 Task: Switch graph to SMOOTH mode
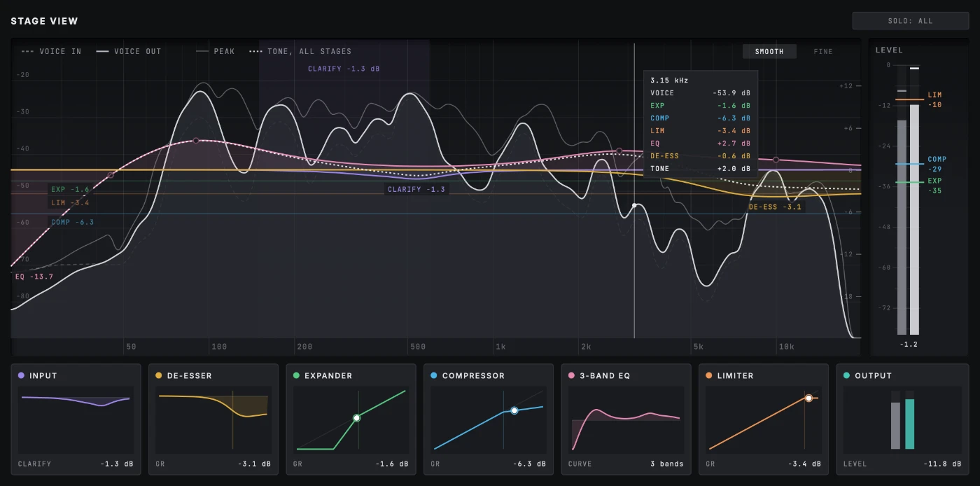769,51
